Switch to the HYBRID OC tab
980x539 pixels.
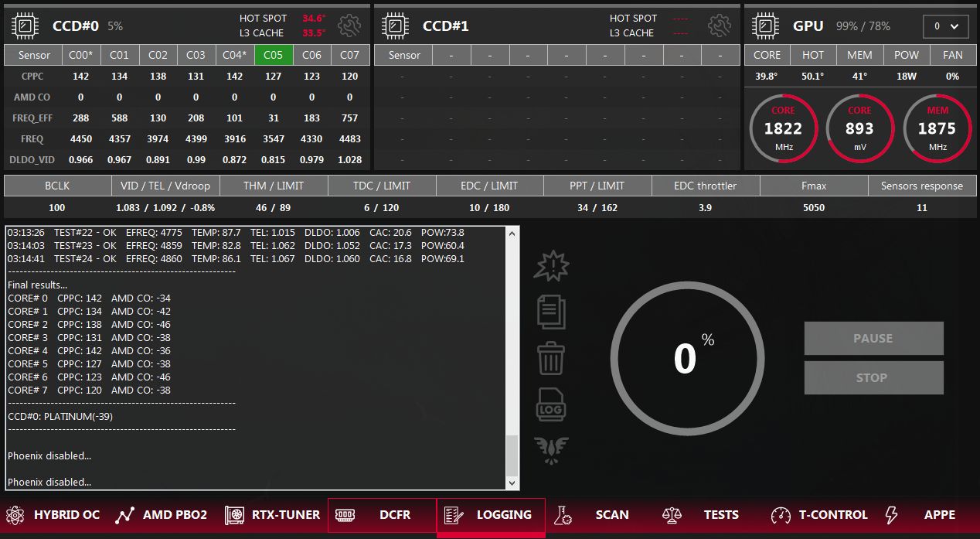point(53,515)
